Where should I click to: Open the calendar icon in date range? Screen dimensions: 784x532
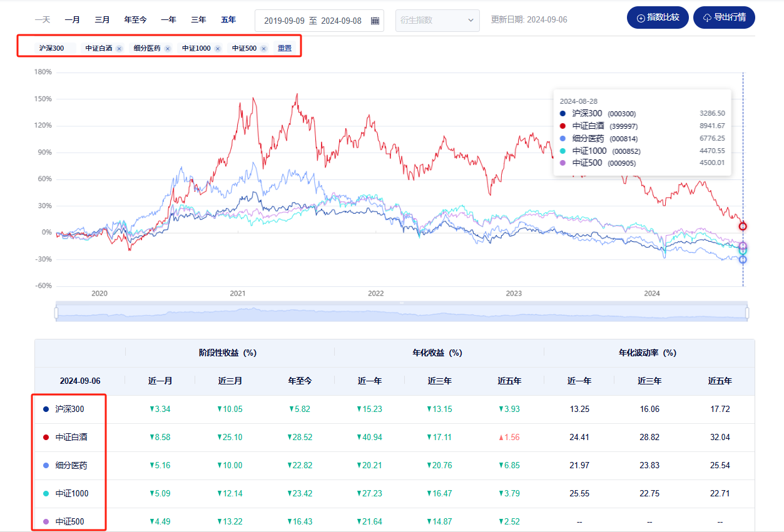375,21
